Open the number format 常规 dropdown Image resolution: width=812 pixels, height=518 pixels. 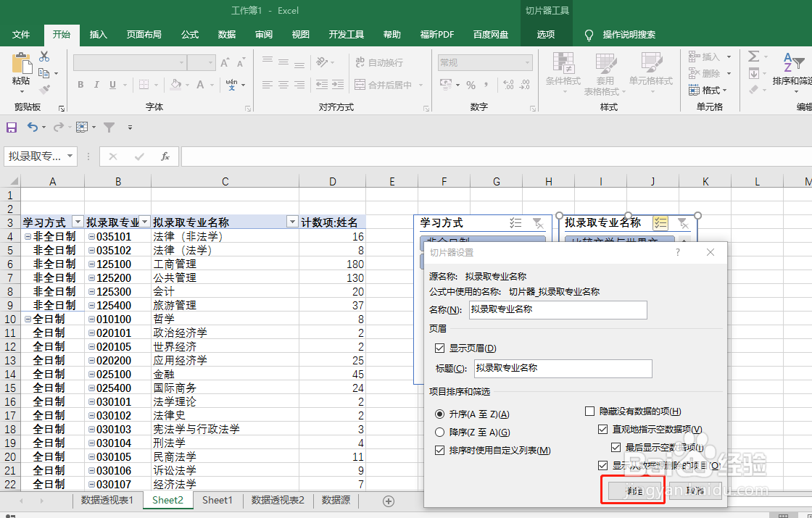pos(528,62)
